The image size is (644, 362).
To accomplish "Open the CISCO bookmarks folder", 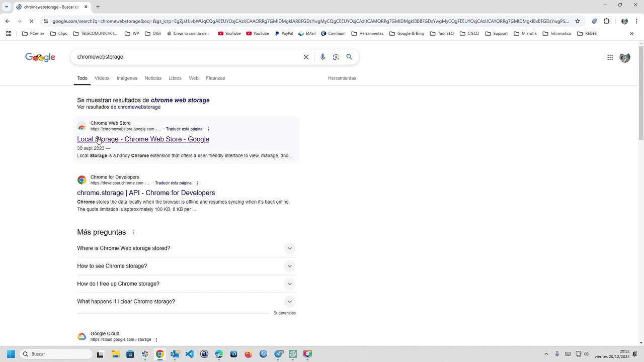I will point(469,34).
